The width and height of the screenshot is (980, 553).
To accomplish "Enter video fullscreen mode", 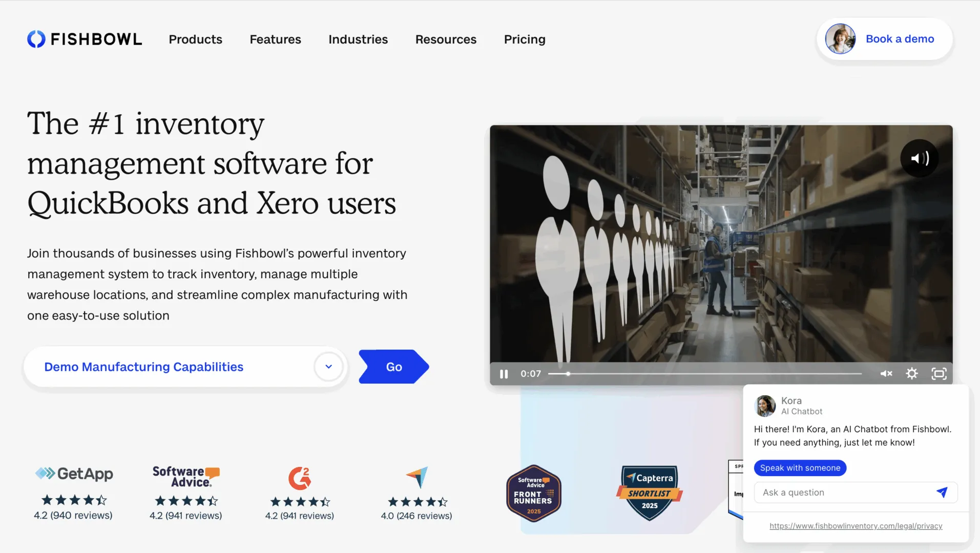I will click(939, 374).
